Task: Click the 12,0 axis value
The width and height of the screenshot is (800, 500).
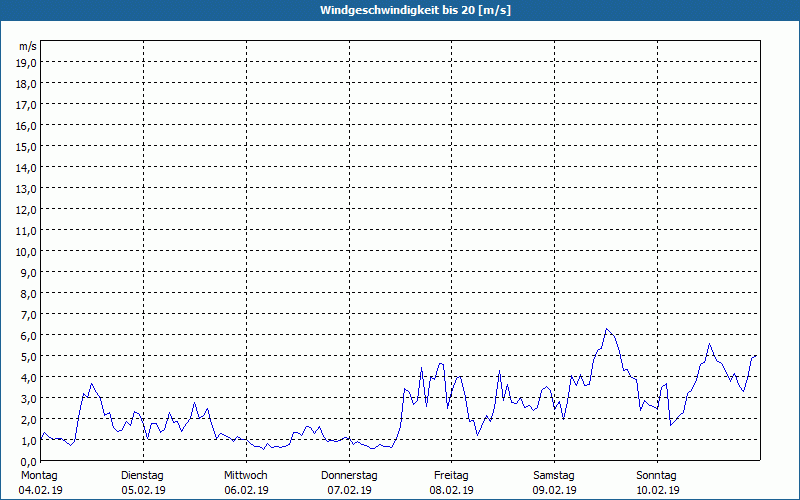Action: coord(27,210)
